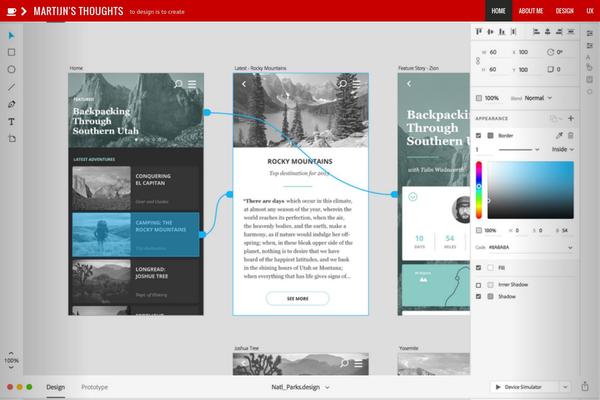This screenshot has width=600, height=400.
Task: Click the align middle vertically icon
Action: (x=490, y=31)
